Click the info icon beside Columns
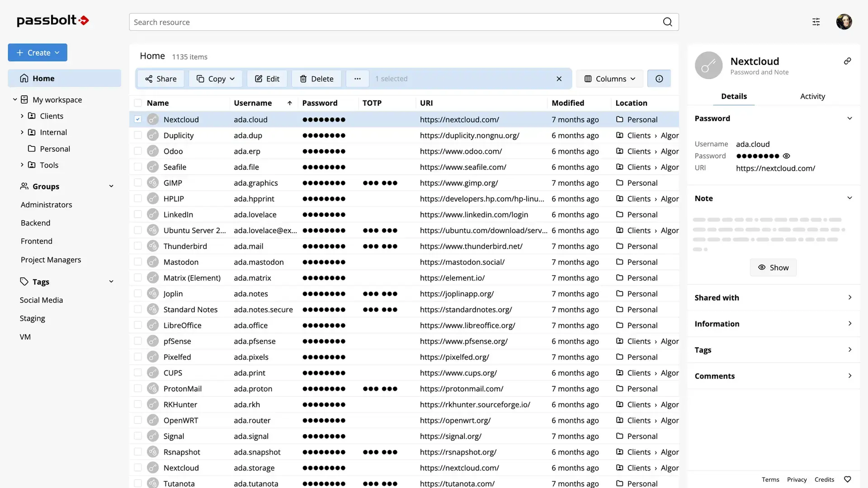Image resolution: width=868 pixels, height=488 pixels. (659, 78)
